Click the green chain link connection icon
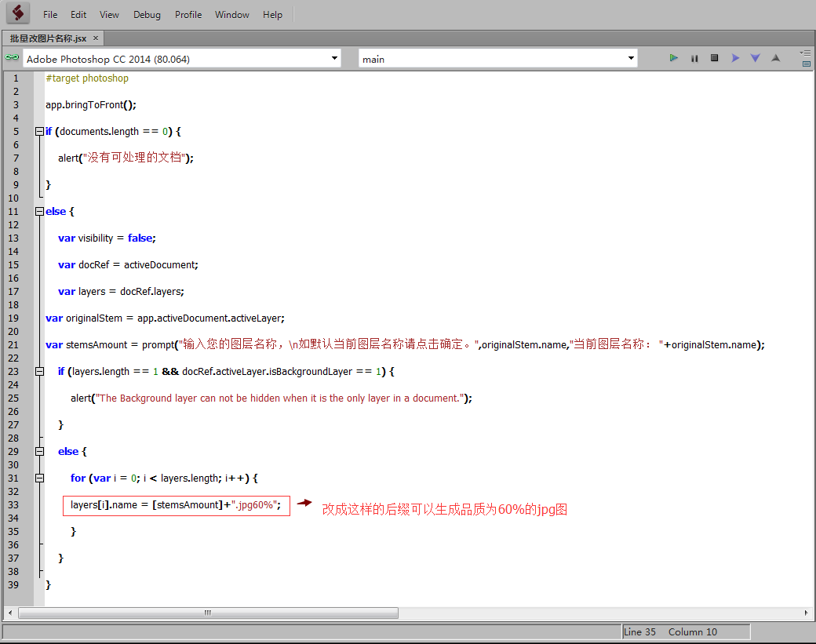 [12, 57]
